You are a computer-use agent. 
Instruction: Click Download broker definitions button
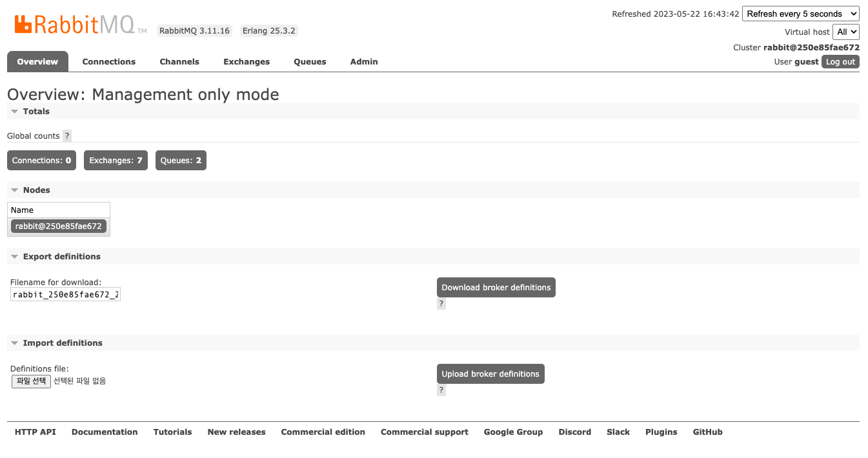[x=496, y=288]
